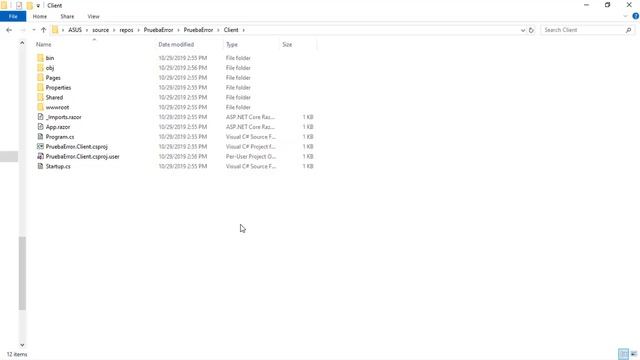Click the PruebaError.Client.csproj file icon

click(x=40, y=146)
